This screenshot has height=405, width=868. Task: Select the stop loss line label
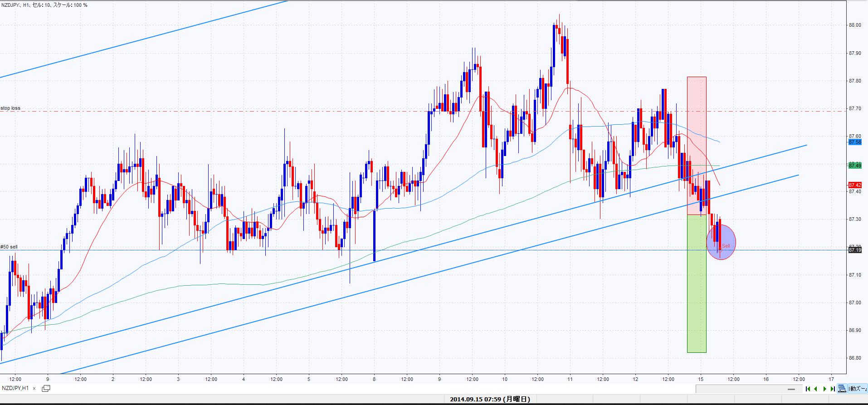[x=10, y=108]
